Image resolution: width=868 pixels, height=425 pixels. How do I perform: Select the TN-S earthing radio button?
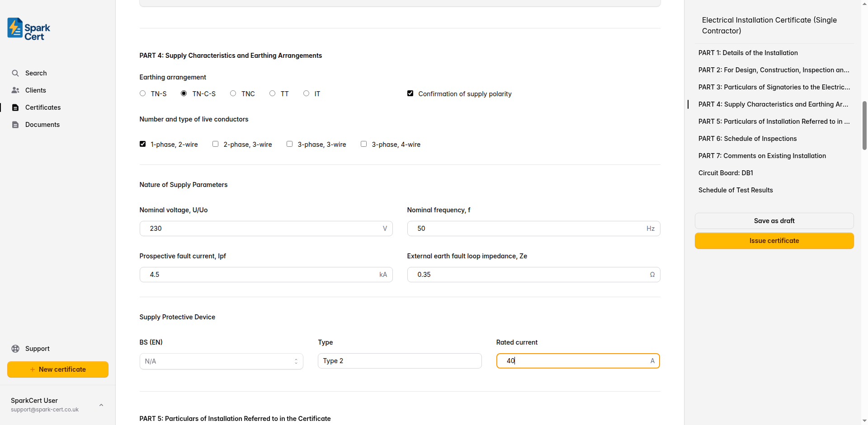click(143, 93)
